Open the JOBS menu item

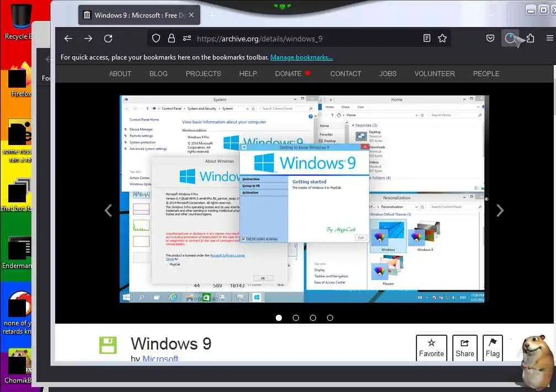[388, 74]
